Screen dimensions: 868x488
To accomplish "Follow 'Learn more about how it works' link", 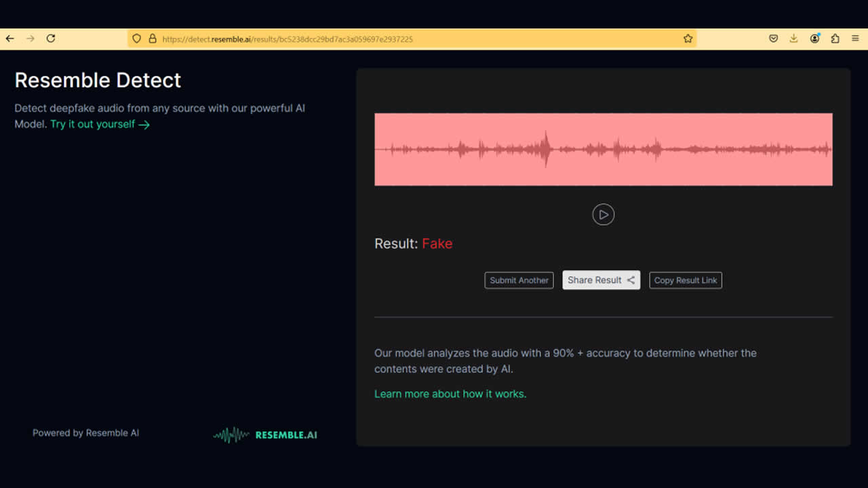I will tap(450, 394).
